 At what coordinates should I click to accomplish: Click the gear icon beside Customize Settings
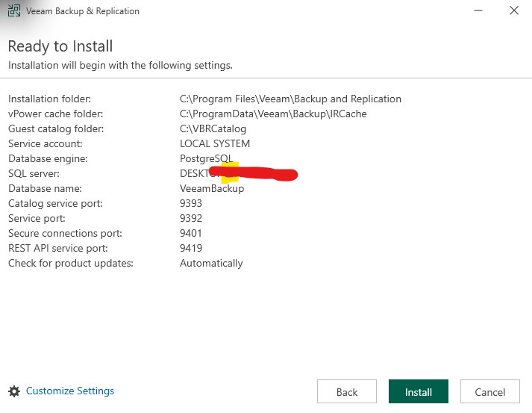pos(13,391)
